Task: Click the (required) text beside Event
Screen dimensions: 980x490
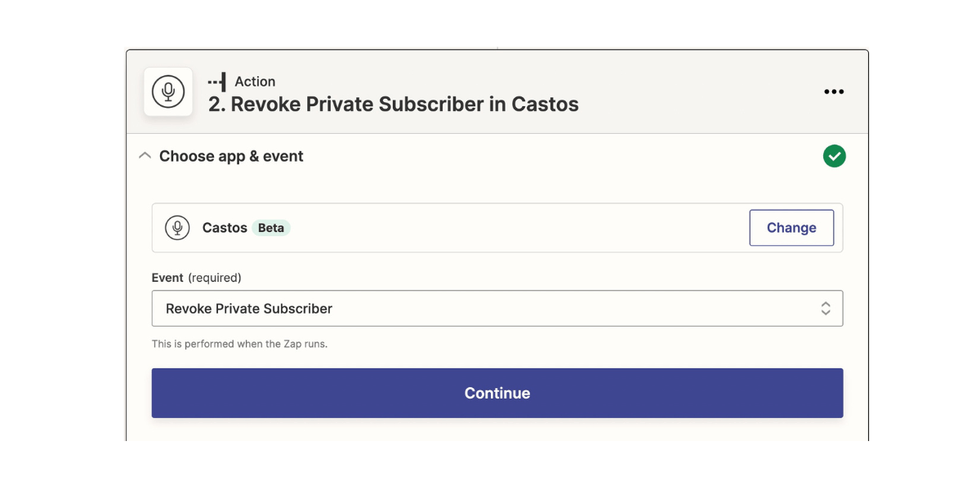Action: 215,278
